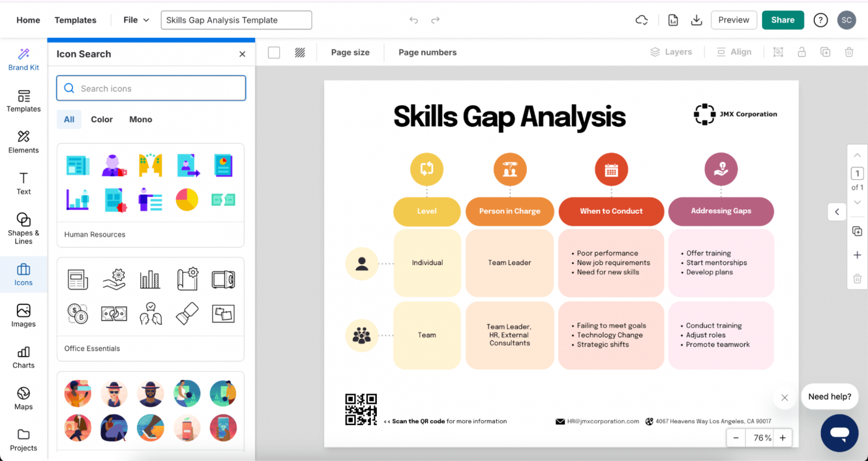The width and height of the screenshot is (868, 461).
Task: Open the Images panel
Action: [x=23, y=315]
